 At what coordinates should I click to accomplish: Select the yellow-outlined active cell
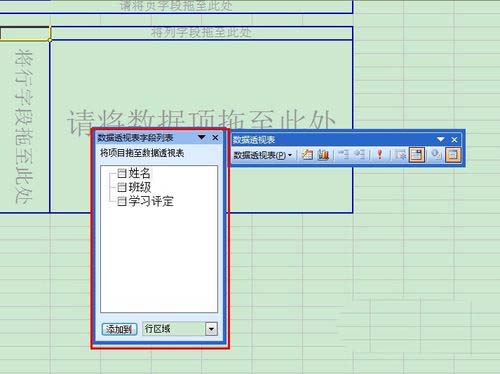click(x=25, y=33)
